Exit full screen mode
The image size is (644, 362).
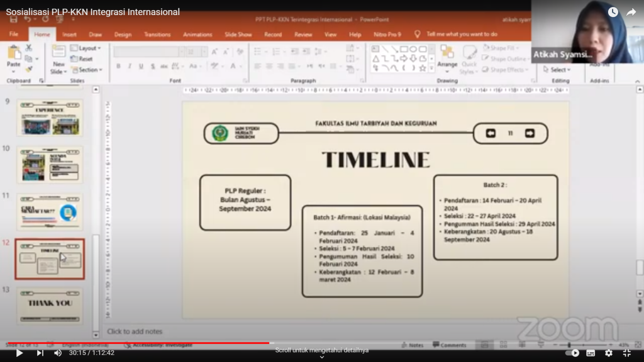point(627,353)
